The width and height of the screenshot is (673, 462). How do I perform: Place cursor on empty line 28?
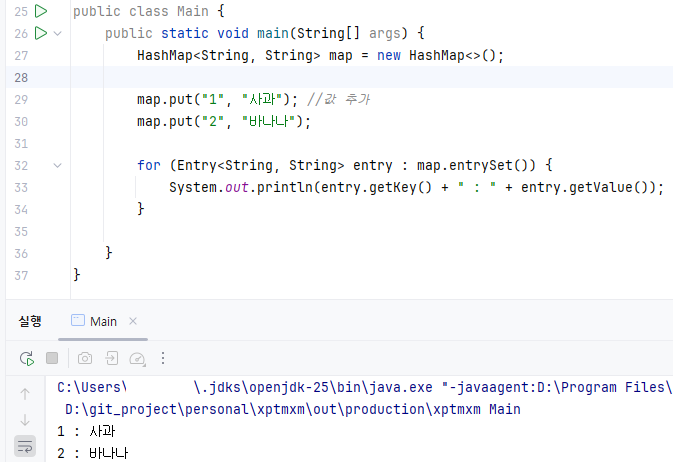click(372, 77)
